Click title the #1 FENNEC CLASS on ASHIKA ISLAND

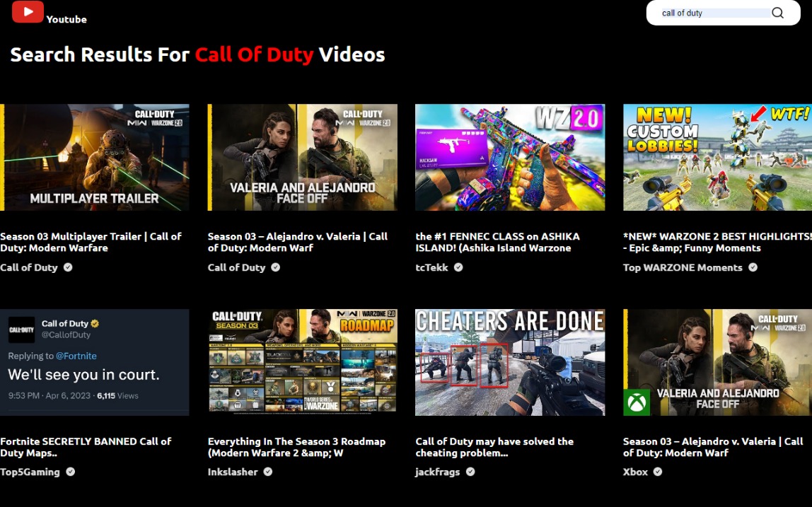coord(498,242)
